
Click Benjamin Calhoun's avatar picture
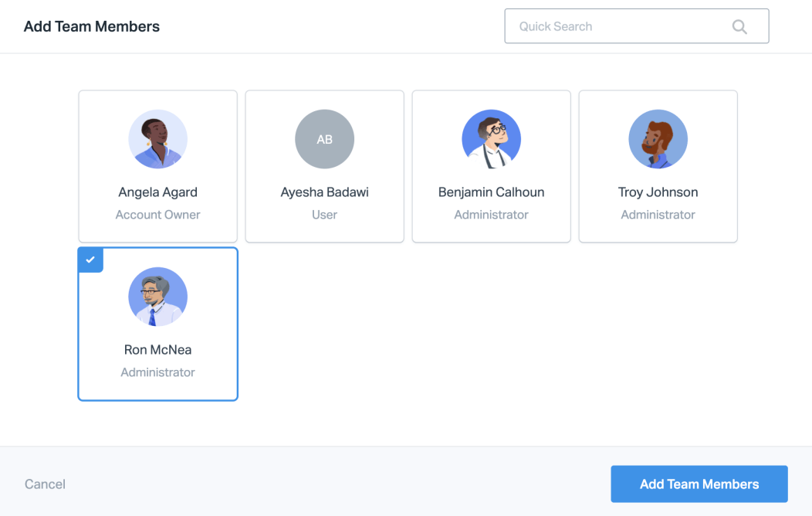pos(492,139)
